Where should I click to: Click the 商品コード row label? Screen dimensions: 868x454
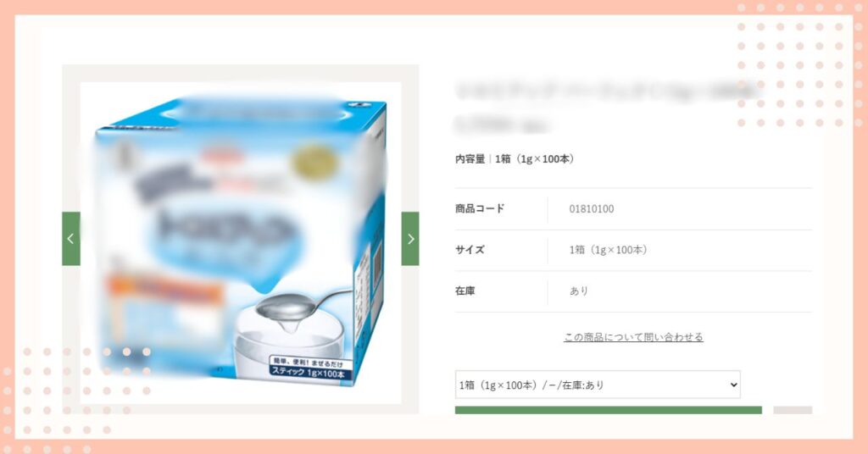tap(480, 208)
